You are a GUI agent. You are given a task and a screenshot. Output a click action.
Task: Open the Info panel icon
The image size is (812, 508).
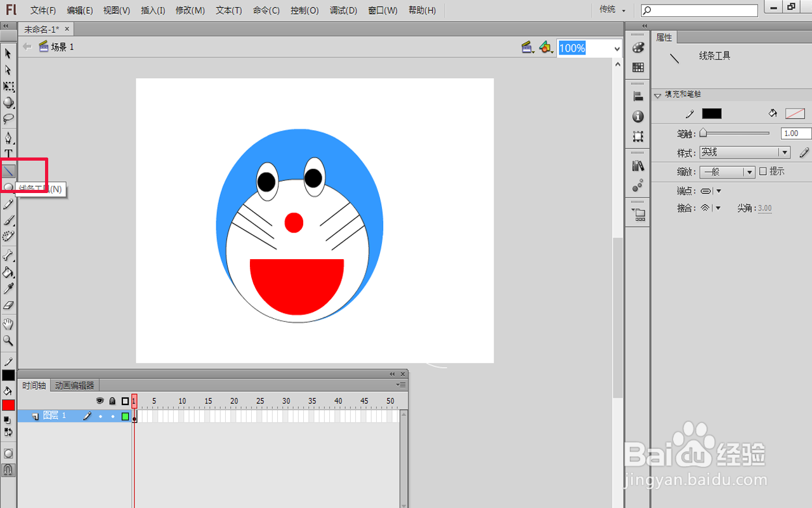pos(638,116)
